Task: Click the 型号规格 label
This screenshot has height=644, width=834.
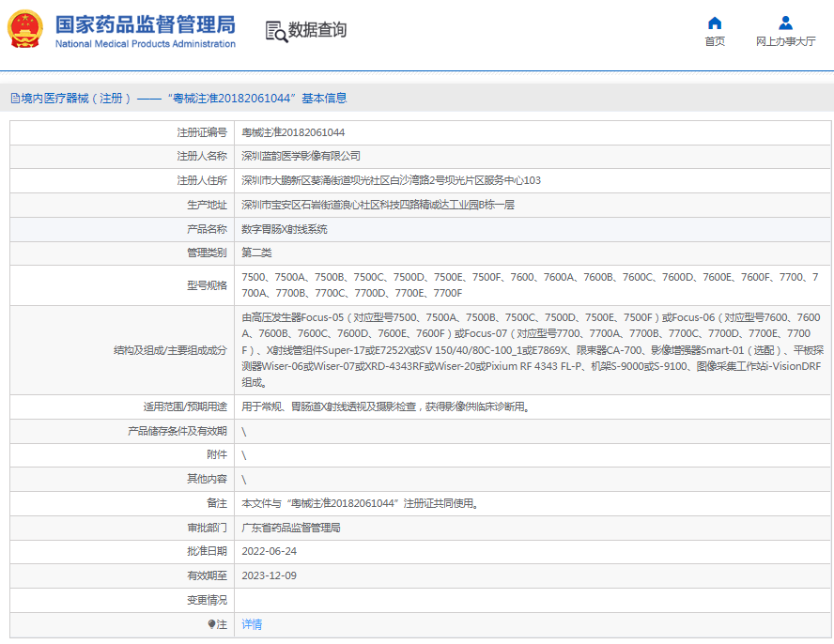Action: click(x=207, y=285)
